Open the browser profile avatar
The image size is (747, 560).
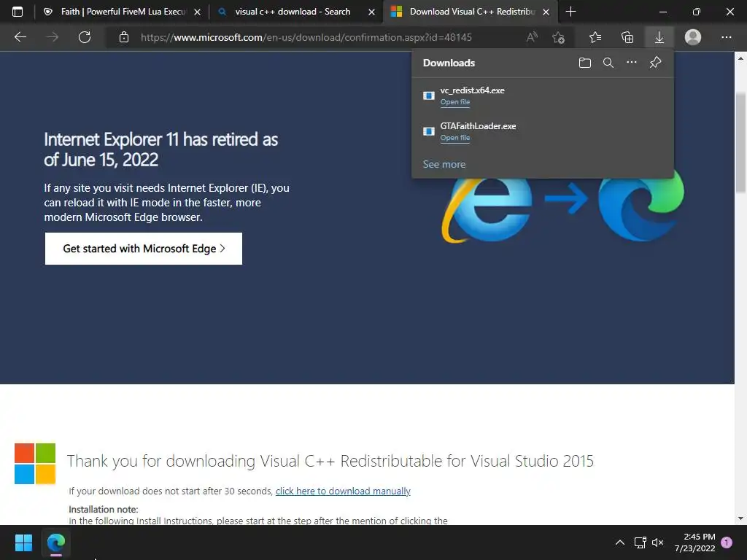(x=693, y=37)
